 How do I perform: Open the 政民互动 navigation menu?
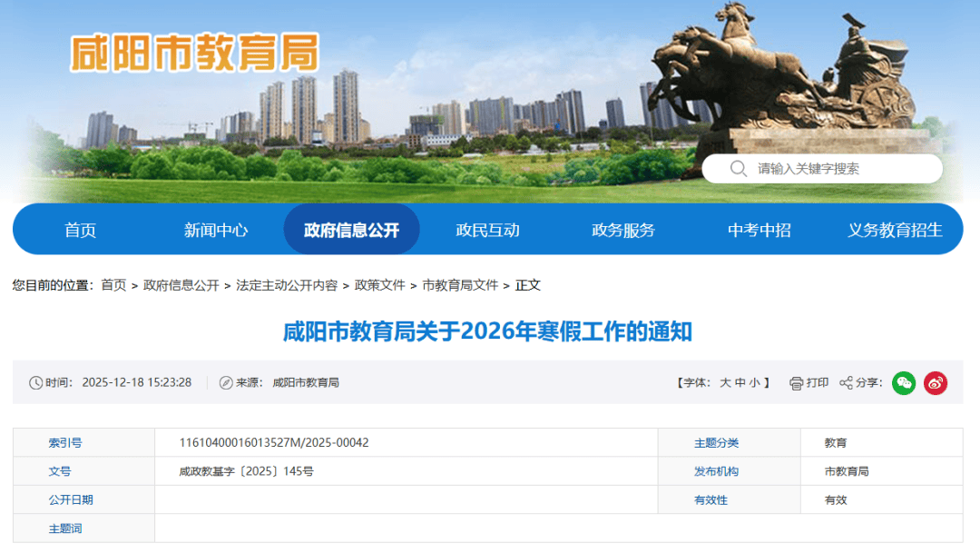coord(487,230)
